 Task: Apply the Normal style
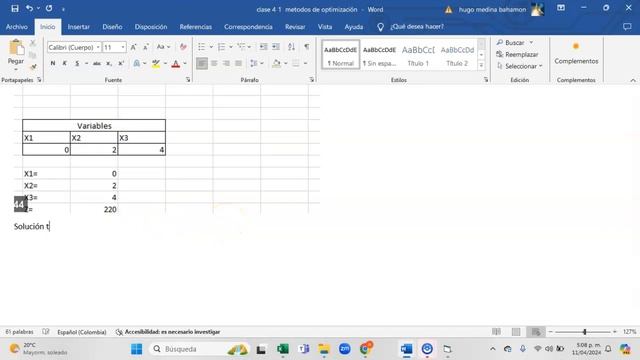pos(340,55)
